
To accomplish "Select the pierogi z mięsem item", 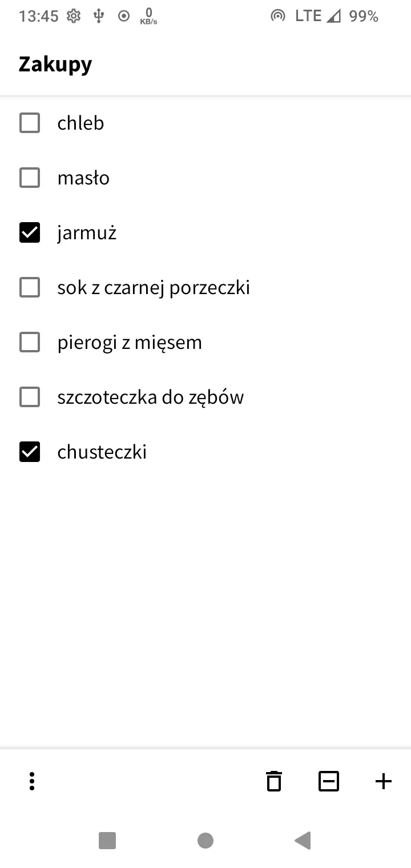I will [30, 342].
